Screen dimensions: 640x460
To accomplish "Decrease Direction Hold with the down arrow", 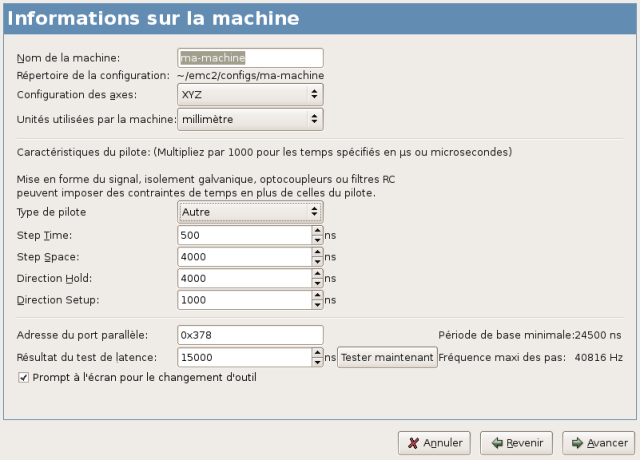I will click(317, 283).
